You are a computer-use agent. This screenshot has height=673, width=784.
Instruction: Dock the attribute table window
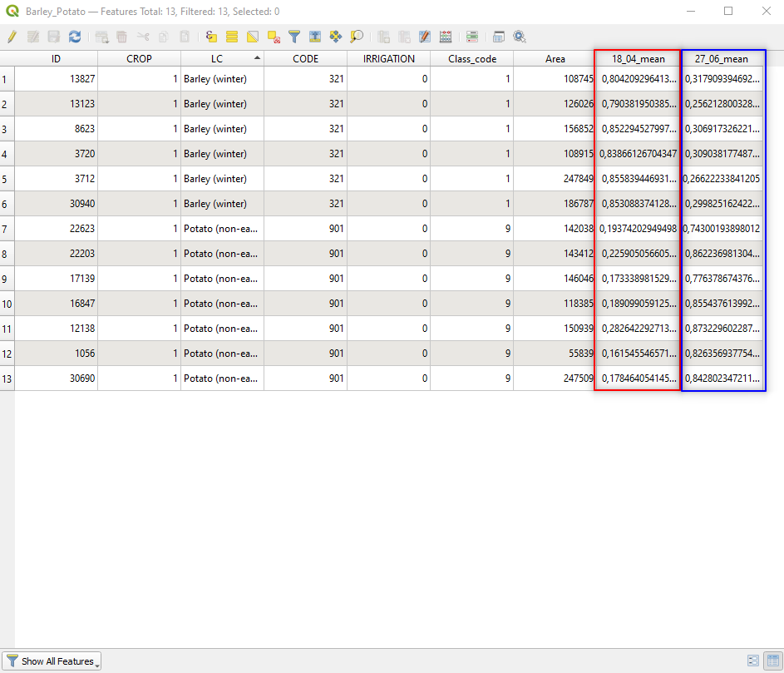point(499,37)
